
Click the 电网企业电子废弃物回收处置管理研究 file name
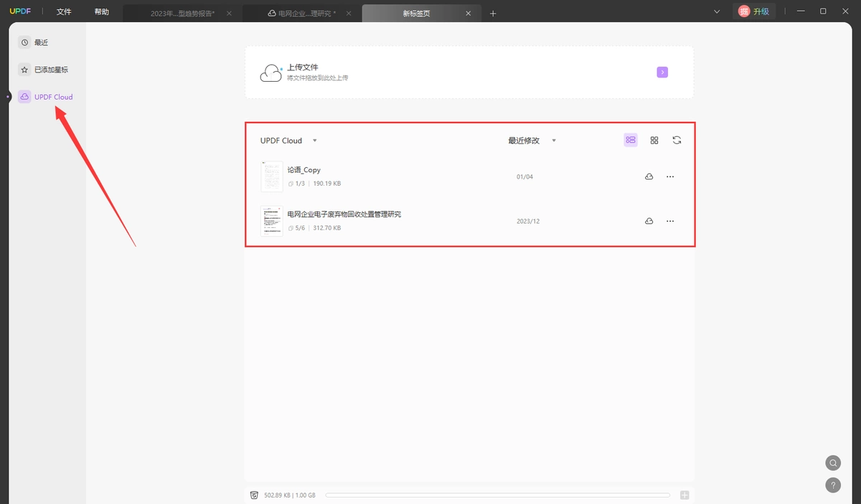(x=344, y=214)
